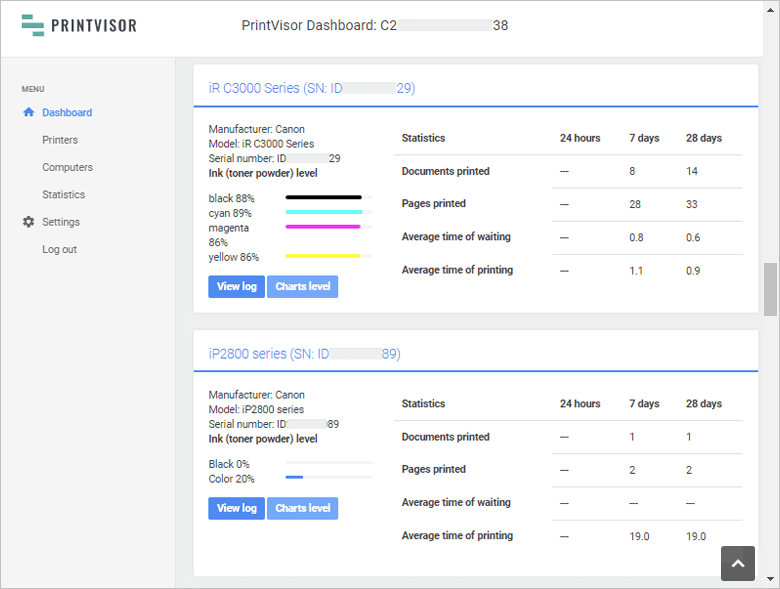Click View log for iP2800 series
The image size is (780, 589).
(x=236, y=508)
